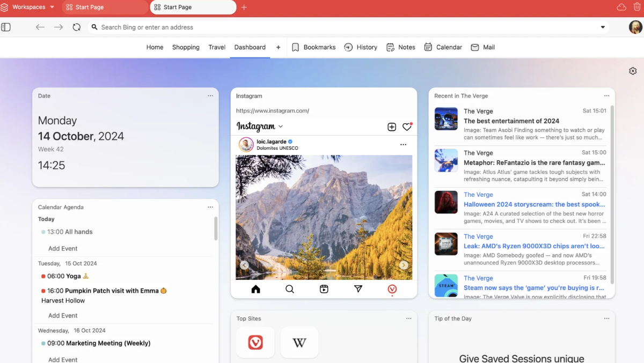Click the cloud sync icon
Screen dimensions: 644x363
pos(621,7)
